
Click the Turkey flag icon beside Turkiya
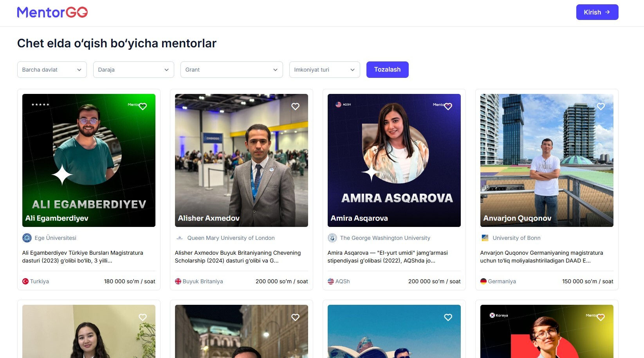click(x=25, y=281)
